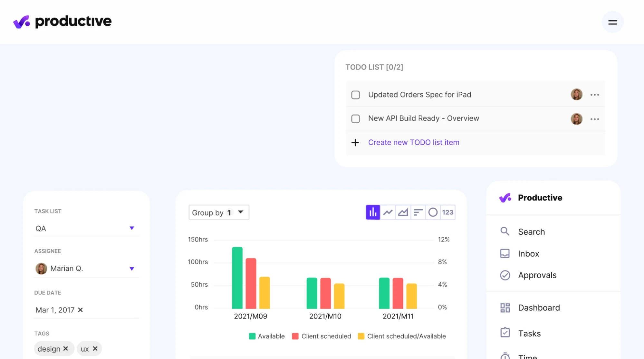Open Inbox from sidebar navigation
This screenshot has height=359, width=644.
[529, 253]
